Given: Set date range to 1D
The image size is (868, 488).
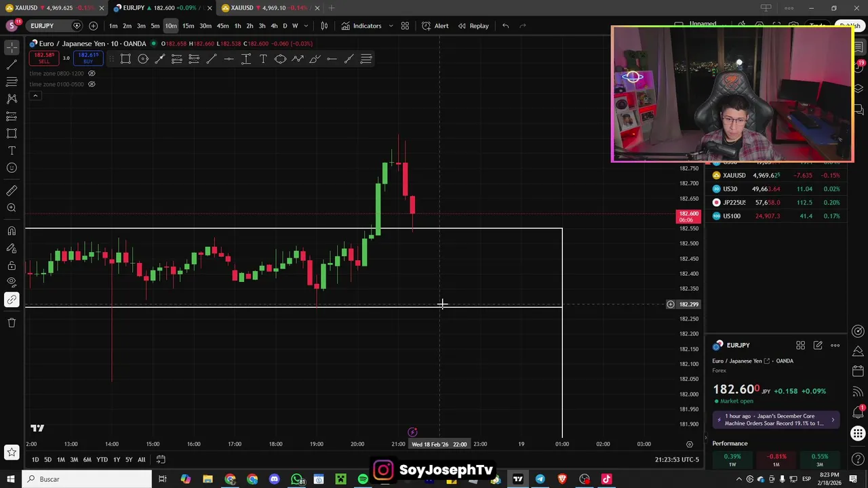Looking at the screenshot, I should tap(35, 460).
